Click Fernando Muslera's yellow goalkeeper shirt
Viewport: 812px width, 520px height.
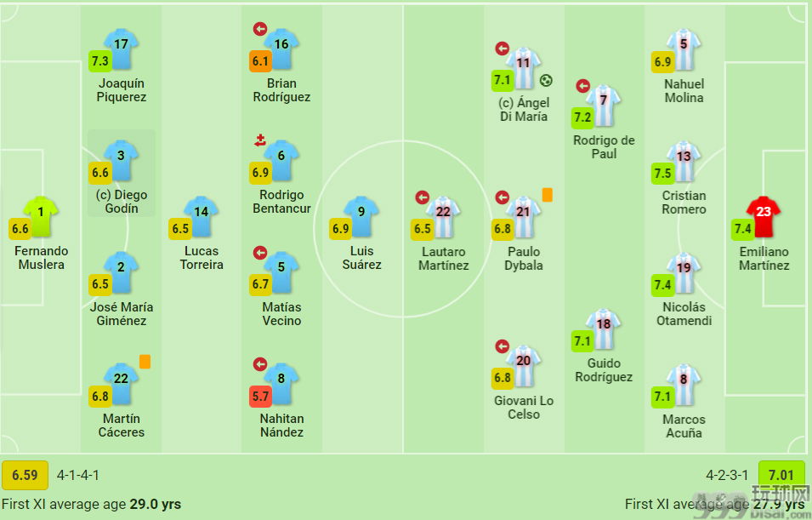point(41,216)
